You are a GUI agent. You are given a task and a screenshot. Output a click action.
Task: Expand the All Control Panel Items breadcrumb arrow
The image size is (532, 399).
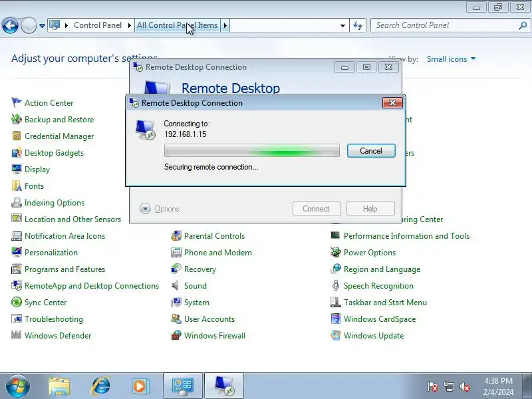click(225, 25)
